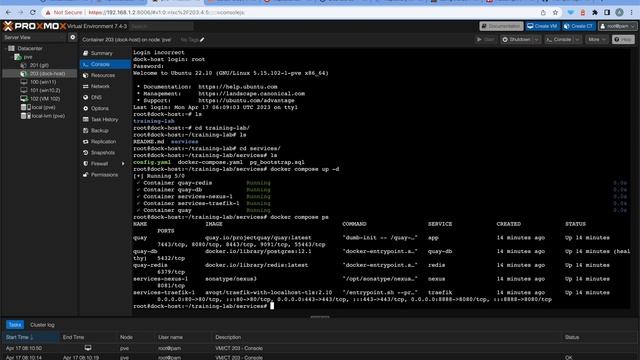640x360 pixels.
Task: Select the pve node in the tree
Action: tap(28, 57)
